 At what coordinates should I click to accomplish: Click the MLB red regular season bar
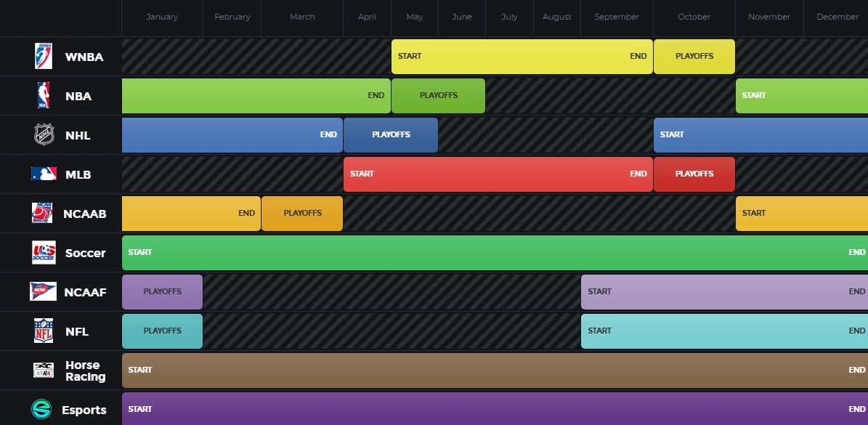pyautogui.click(x=498, y=174)
